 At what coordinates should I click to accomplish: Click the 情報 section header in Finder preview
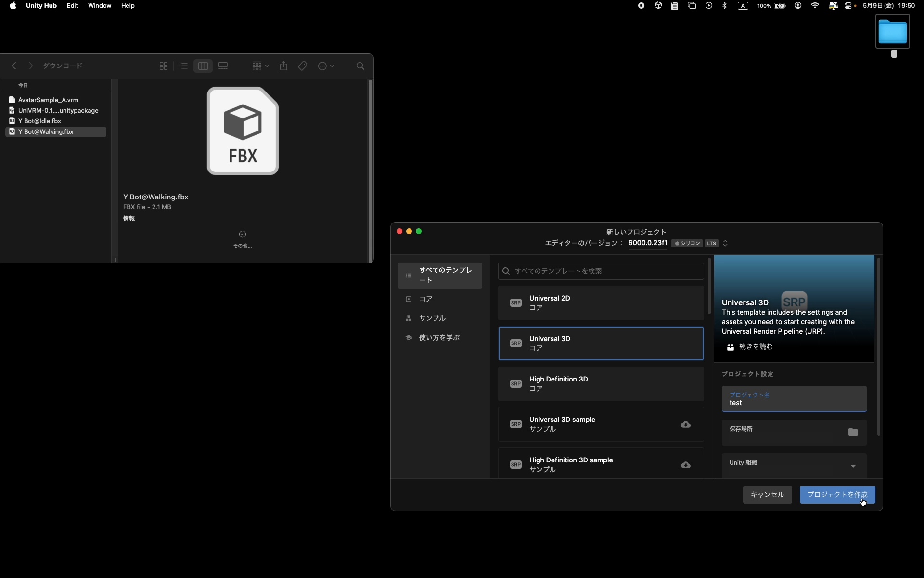pyautogui.click(x=129, y=219)
